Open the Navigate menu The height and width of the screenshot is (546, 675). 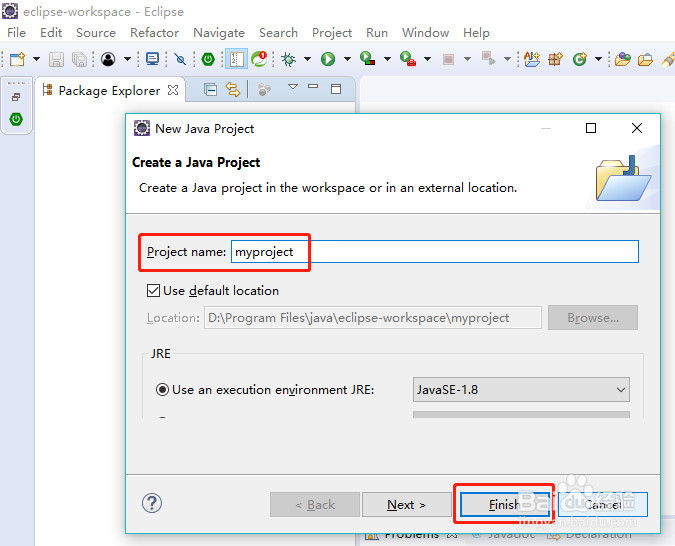click(x=219, y=33)
